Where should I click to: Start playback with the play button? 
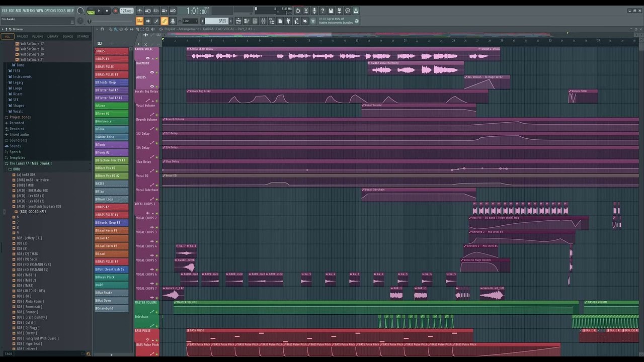coord(99,11)
